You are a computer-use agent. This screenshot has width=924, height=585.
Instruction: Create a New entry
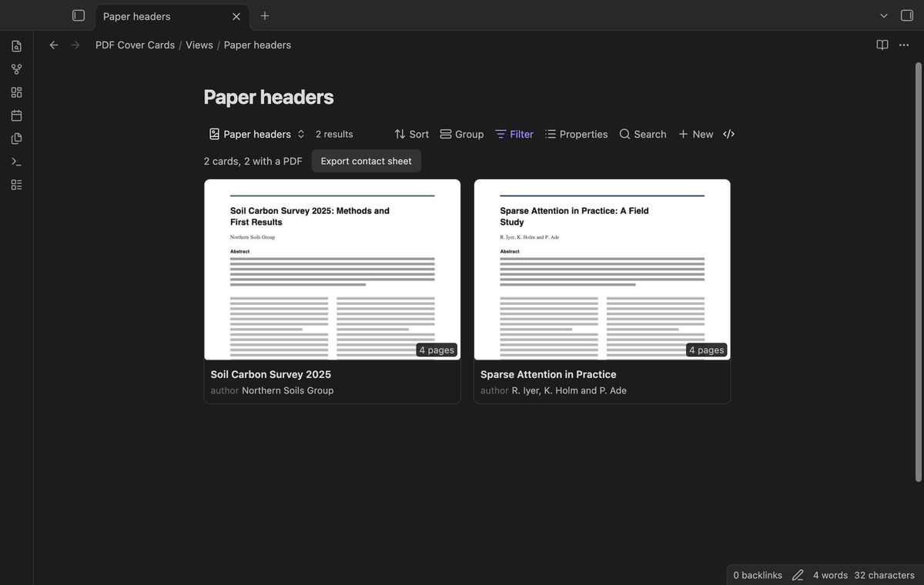696,134
